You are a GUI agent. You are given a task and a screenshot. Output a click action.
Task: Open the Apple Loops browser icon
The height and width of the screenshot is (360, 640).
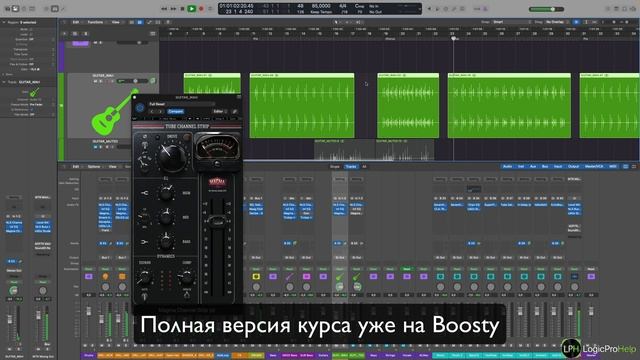tap(623, 9)
